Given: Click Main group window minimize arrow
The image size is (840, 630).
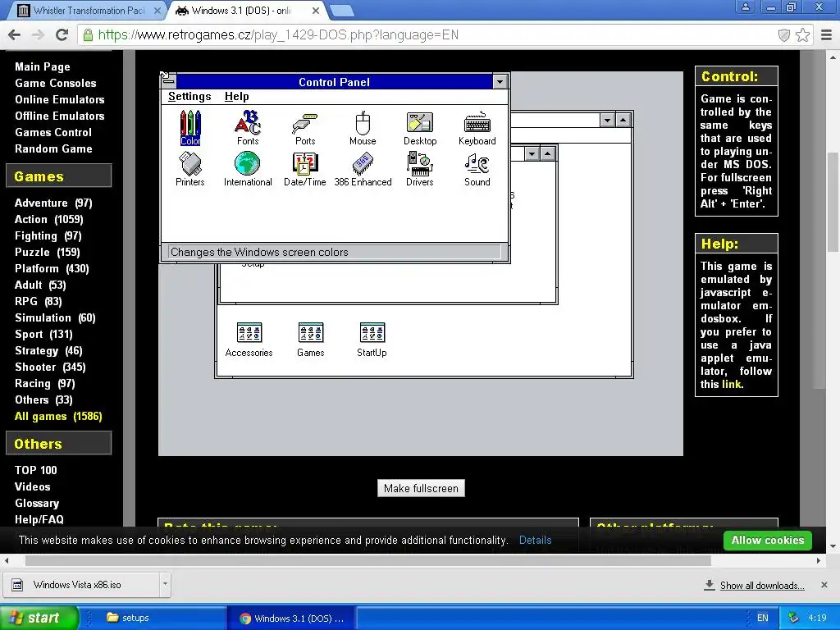Looking at the screenshot, I should click(x=532, y=153).
